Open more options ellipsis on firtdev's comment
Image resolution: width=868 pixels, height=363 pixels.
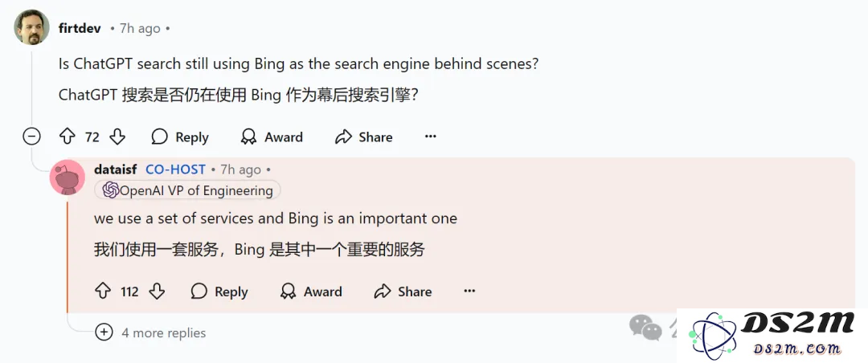(430, 137)
